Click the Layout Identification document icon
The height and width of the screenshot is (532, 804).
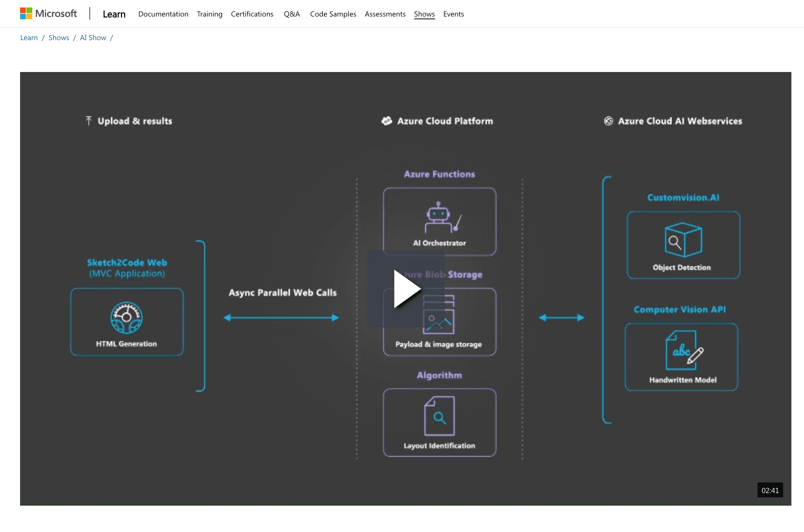coord(439,416)
